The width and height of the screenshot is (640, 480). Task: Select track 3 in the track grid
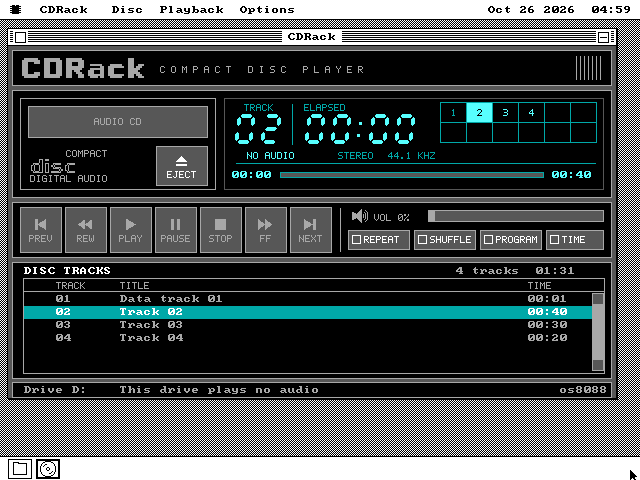pos(505,113)
